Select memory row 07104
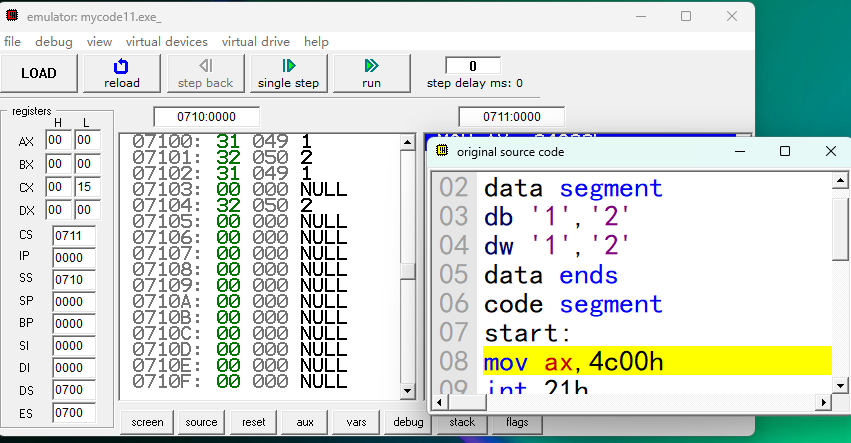 261,205
